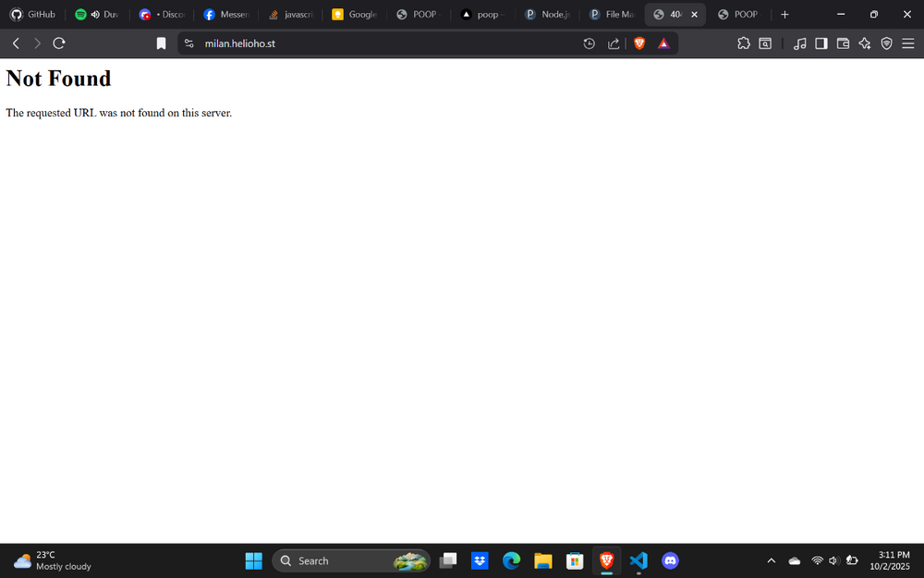924x578 pixels.
Task: Open the music playlist icon in toolbar
Action: click(799, 43)
